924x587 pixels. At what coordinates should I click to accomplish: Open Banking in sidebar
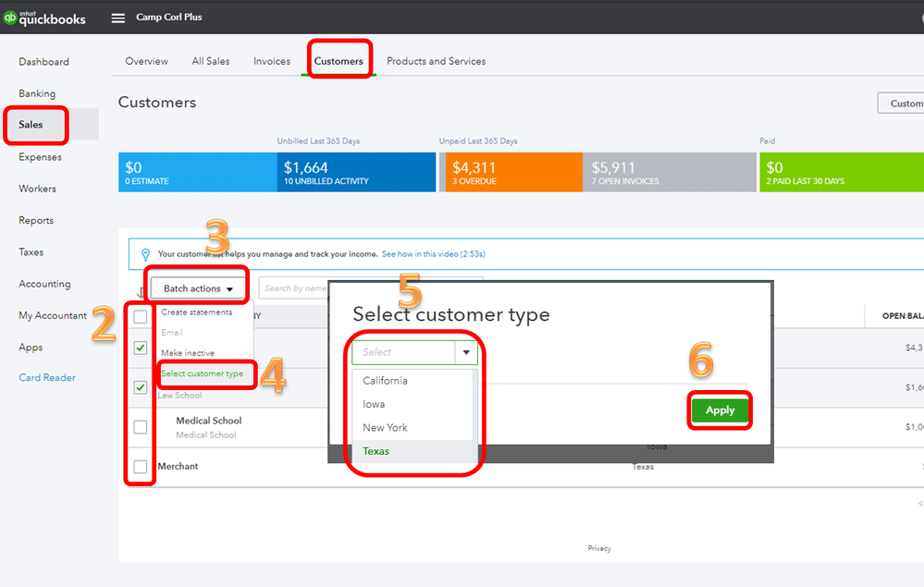click(37, 93)
